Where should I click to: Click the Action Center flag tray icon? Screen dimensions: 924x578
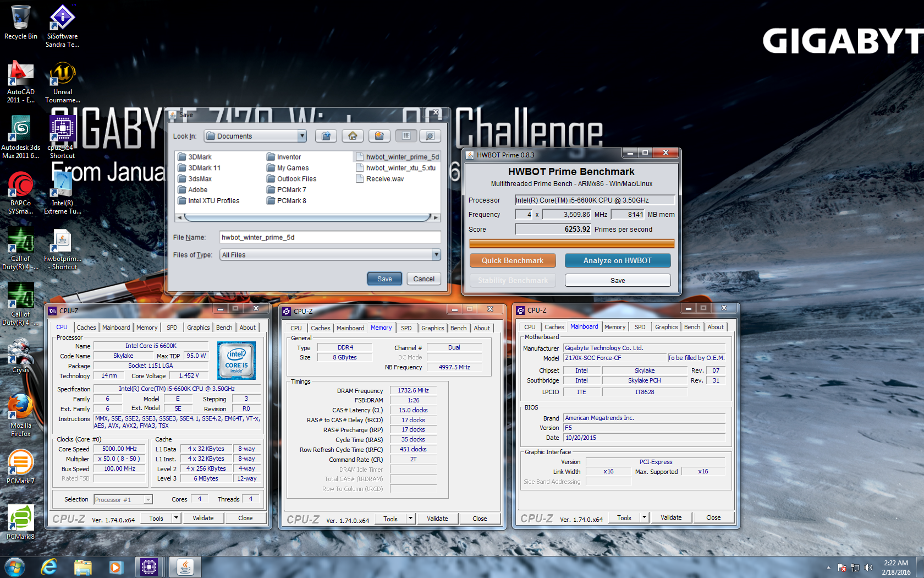(842, 568)
